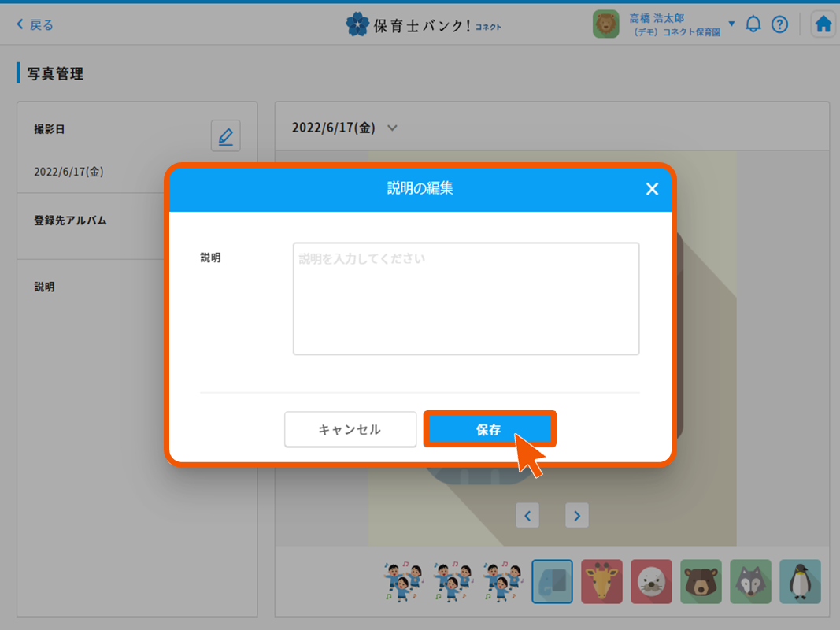
Task: Select the first dancing children thumbnail
Action: (403, 582)
